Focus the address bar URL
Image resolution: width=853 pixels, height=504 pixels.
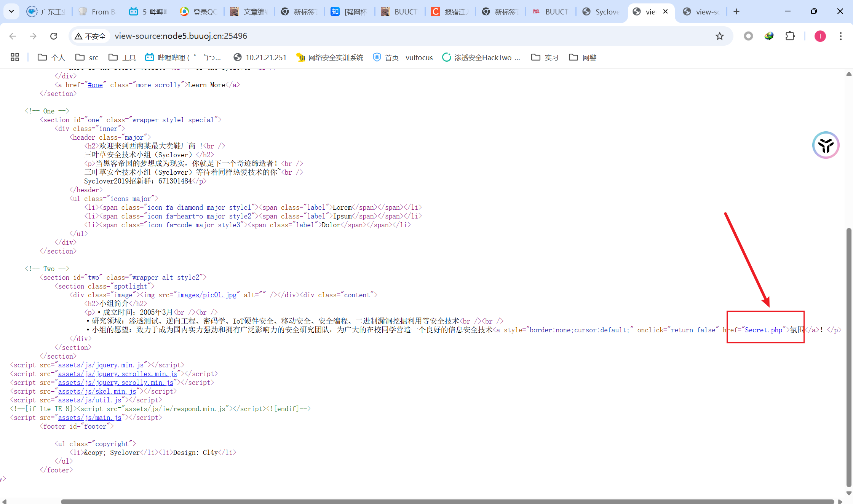[181, 36]
